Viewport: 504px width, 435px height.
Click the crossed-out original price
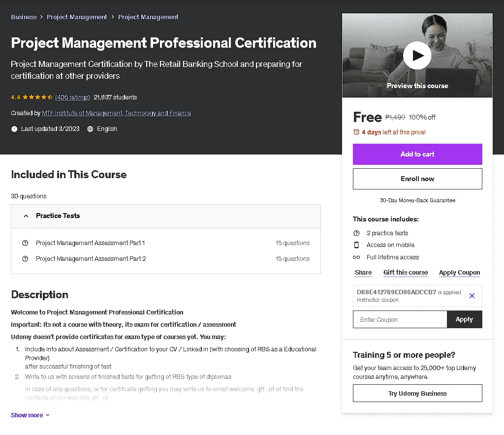tap(395, 117)
